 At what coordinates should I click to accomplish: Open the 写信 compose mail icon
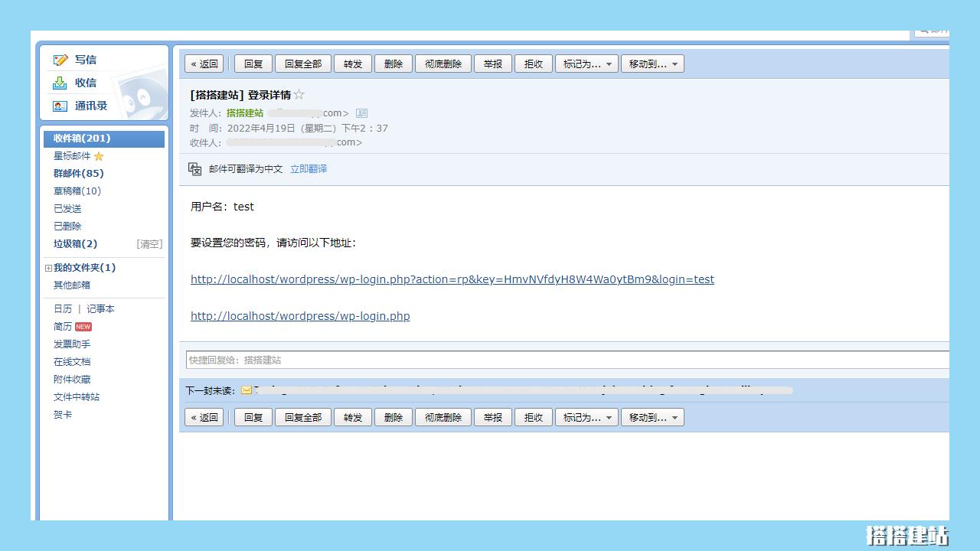coord(60,60)
